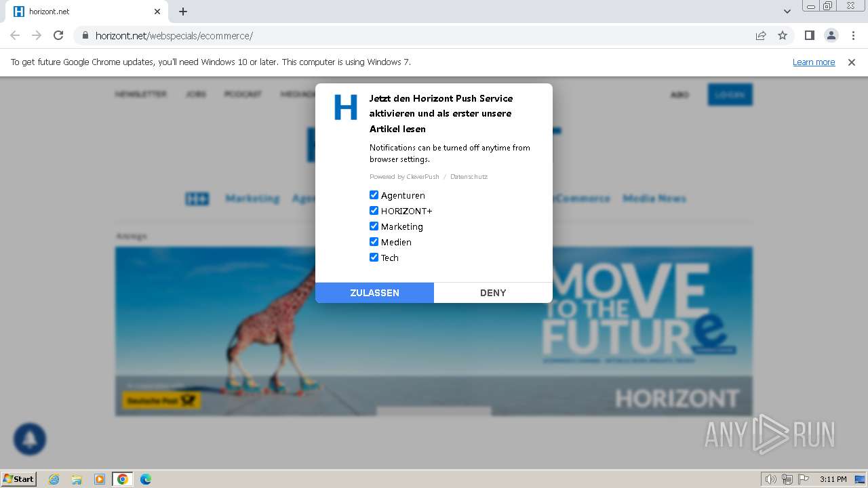Click the Deutsche Post logo badge
This screenshot has height=488, width=868.
click(161, 401)
